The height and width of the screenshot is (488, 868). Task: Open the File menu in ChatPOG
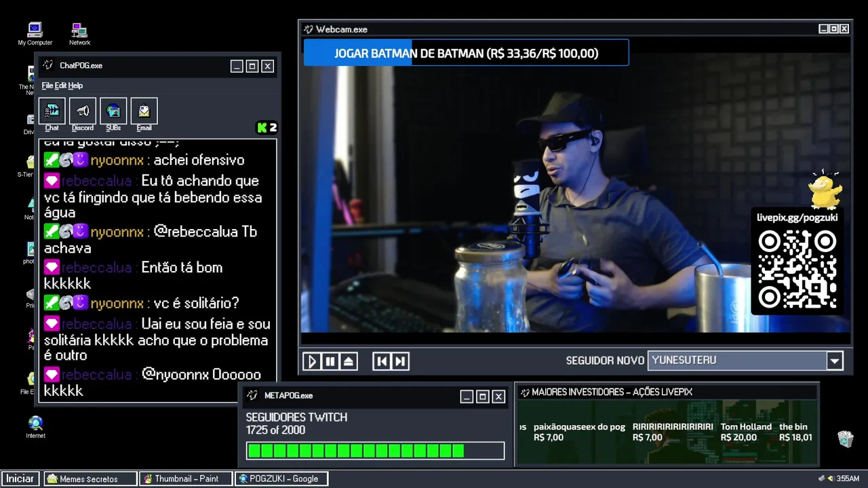47,85
